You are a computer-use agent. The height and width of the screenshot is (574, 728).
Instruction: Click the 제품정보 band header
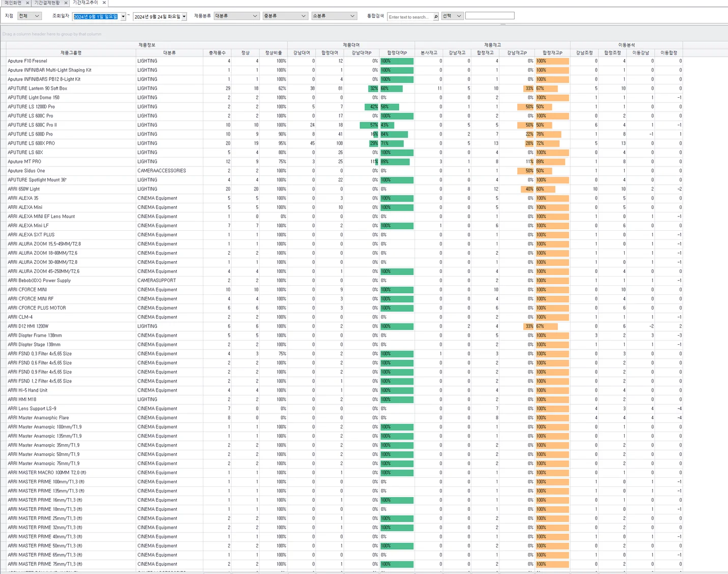[147, 45]
